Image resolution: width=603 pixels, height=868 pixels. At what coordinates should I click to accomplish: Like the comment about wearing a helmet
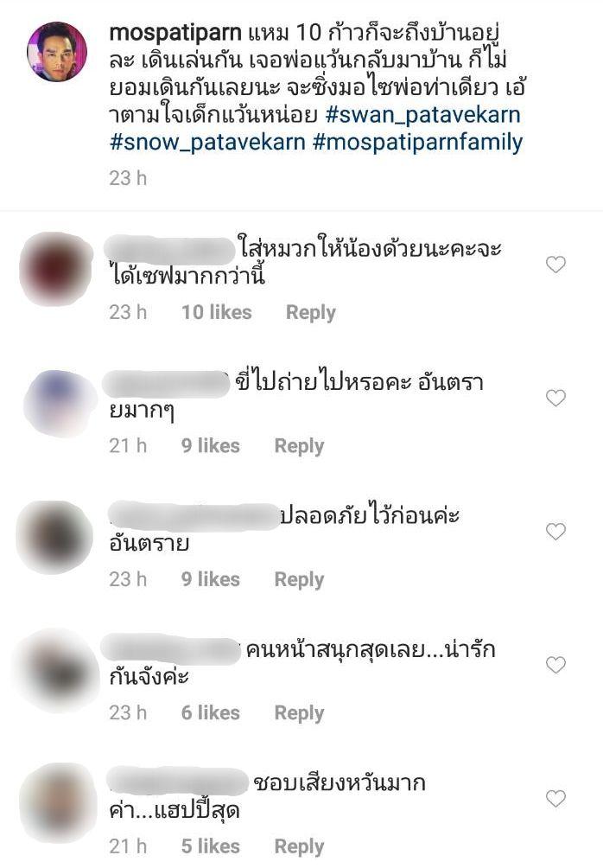point(555,265)
